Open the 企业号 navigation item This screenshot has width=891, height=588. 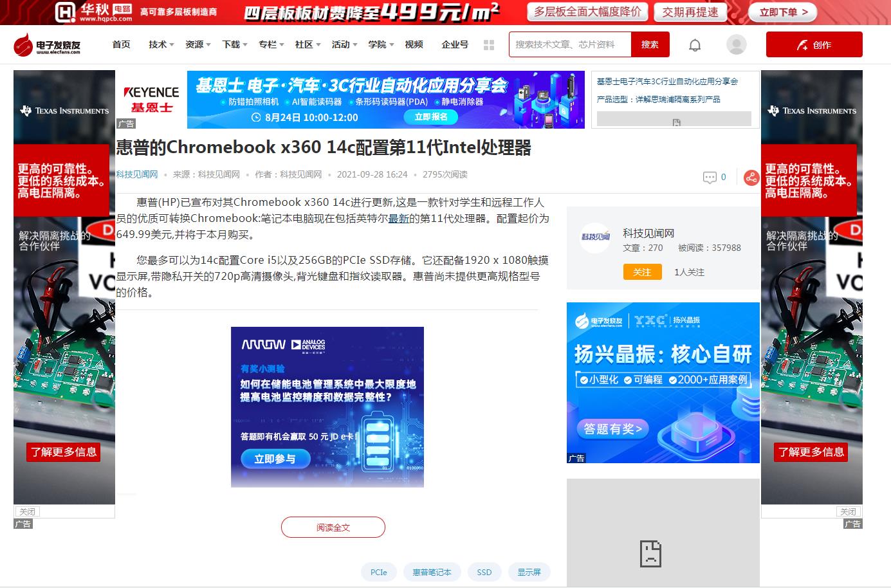point(455,44)
